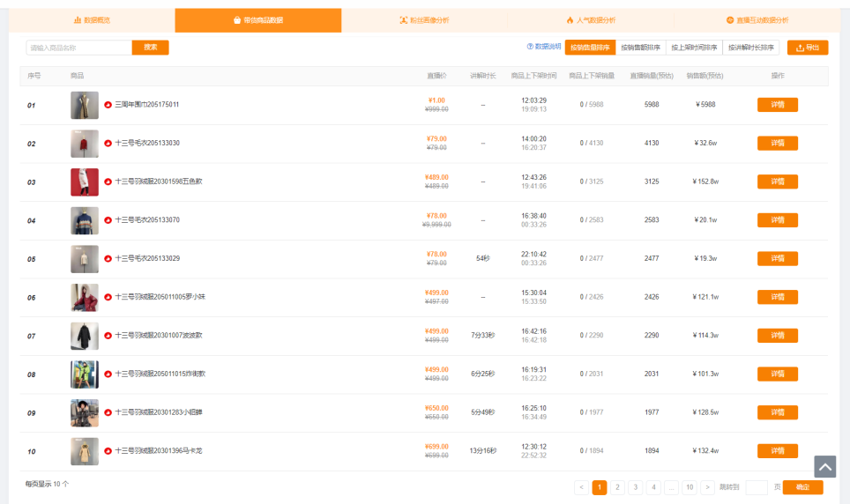Click the 搜索 search button
Screen dimensions: 850x504
[x=150, y=48]
